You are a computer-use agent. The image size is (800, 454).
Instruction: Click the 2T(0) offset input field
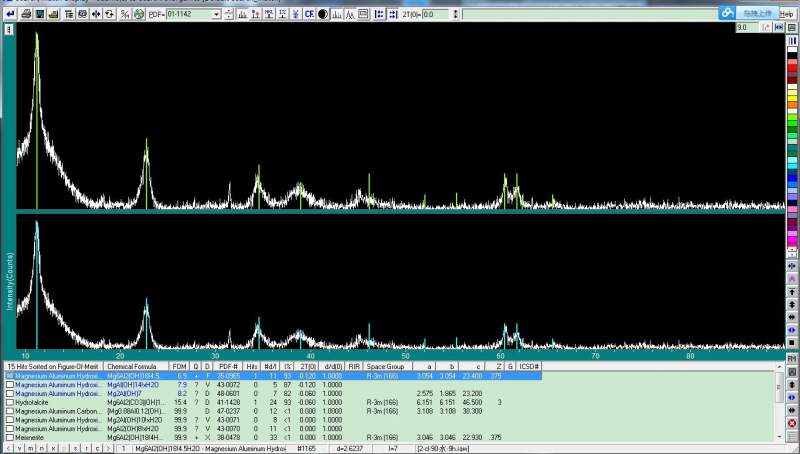[436, 14]
